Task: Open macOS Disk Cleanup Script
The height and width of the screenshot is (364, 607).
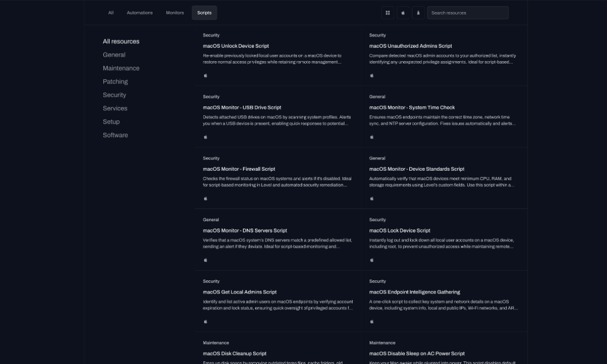Action: (235, 353)
